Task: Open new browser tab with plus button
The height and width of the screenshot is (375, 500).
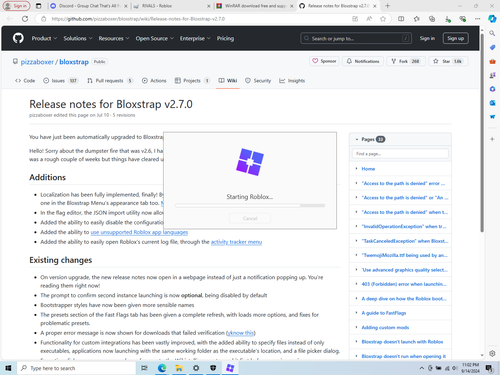Action: coord(387,6)
